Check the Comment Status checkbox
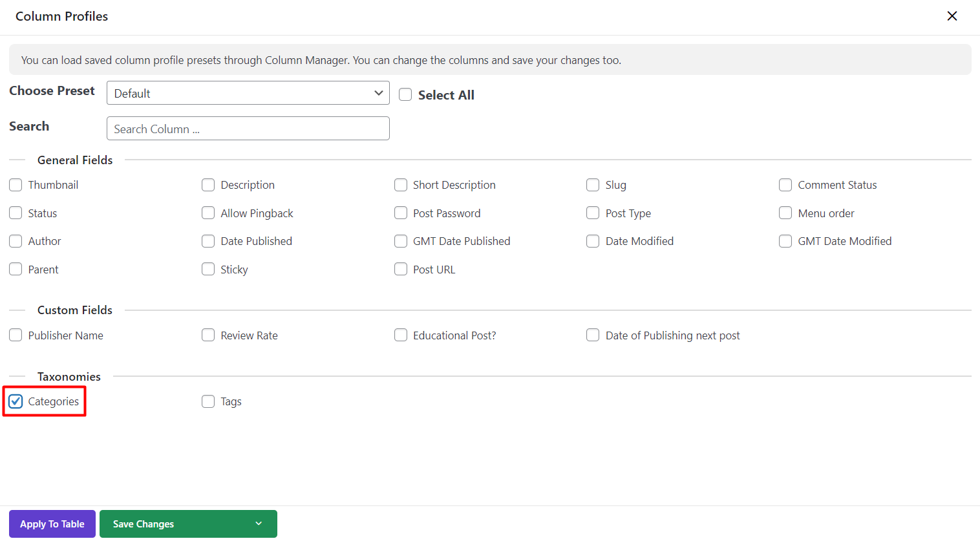This screenshot has height=541, width=980. 785,185
